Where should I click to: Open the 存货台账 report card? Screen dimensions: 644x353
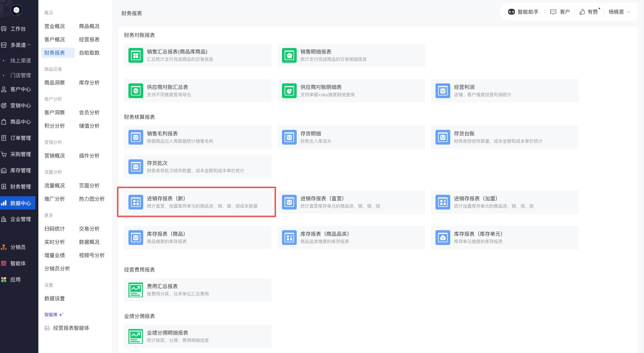coord(504,137)
